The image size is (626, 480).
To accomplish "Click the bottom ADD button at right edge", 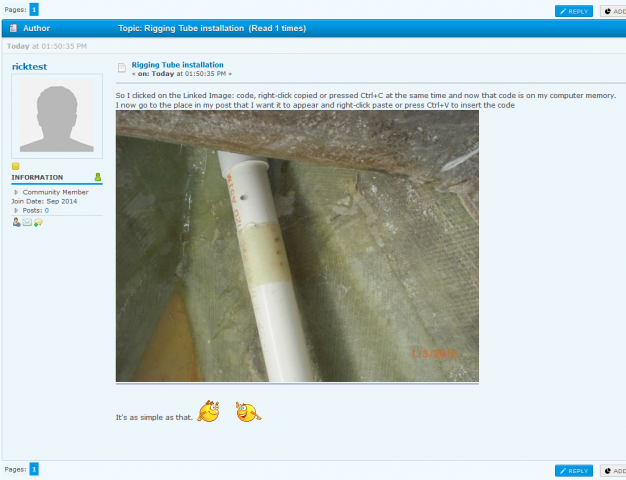I will (614, 471).
